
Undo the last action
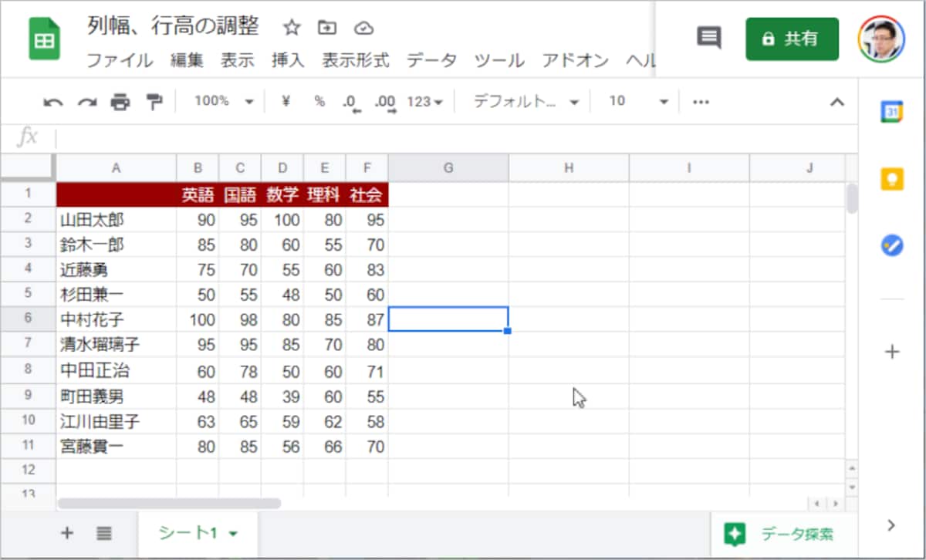point(52,102)
